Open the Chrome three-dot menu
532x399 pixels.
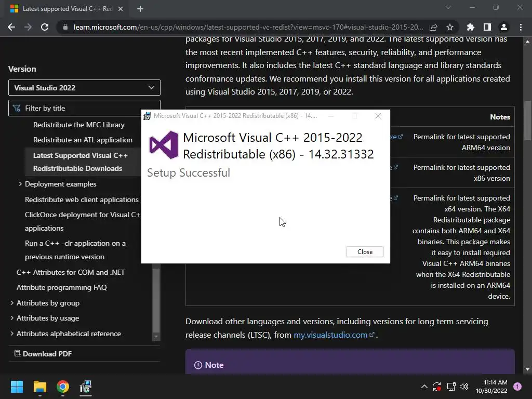(521, 27)
